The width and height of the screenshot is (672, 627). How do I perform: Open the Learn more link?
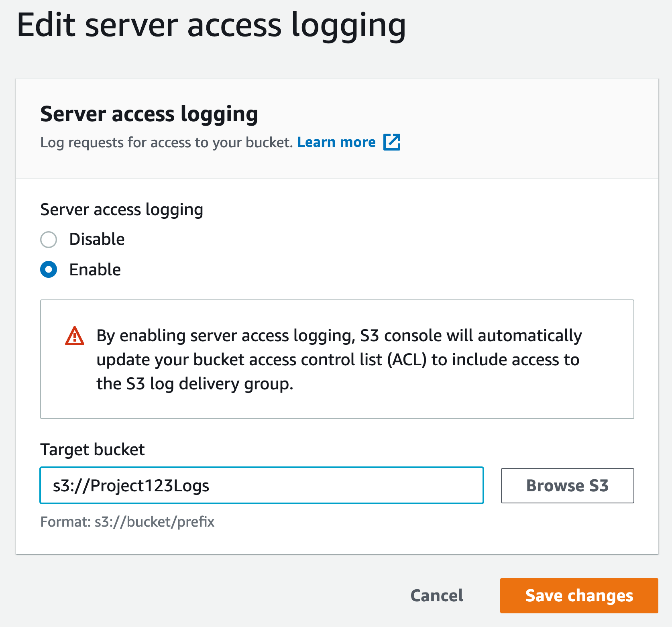(x=337, y=142)
